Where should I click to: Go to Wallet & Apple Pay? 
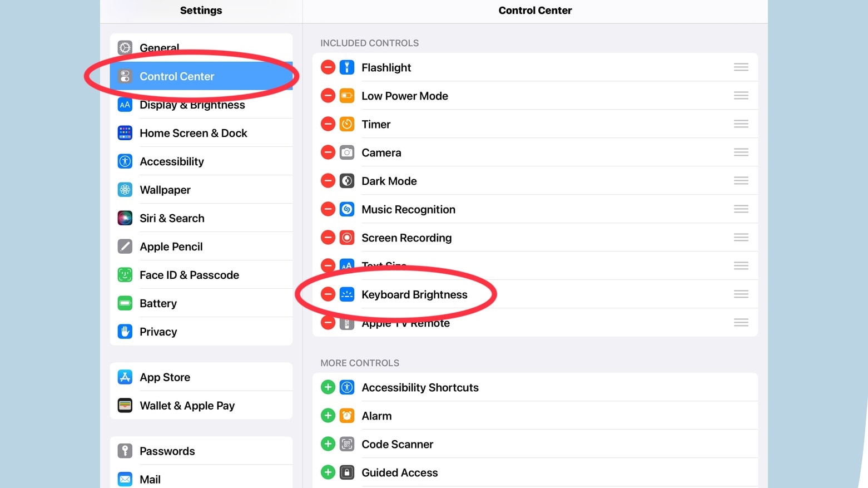[187, 406]
